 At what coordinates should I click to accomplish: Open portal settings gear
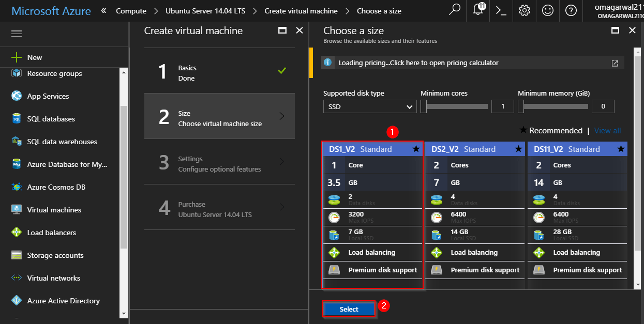point(525,10)
